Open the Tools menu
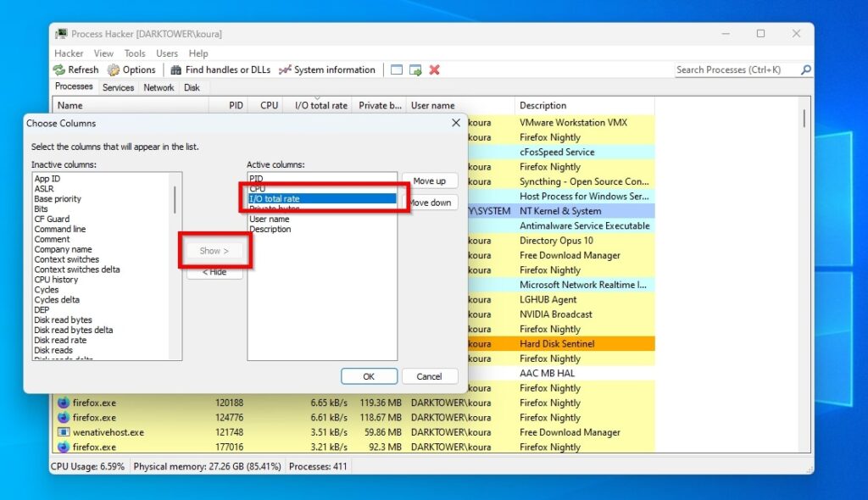The width and height of the screenshot is (868, 500). click(135, 53)
